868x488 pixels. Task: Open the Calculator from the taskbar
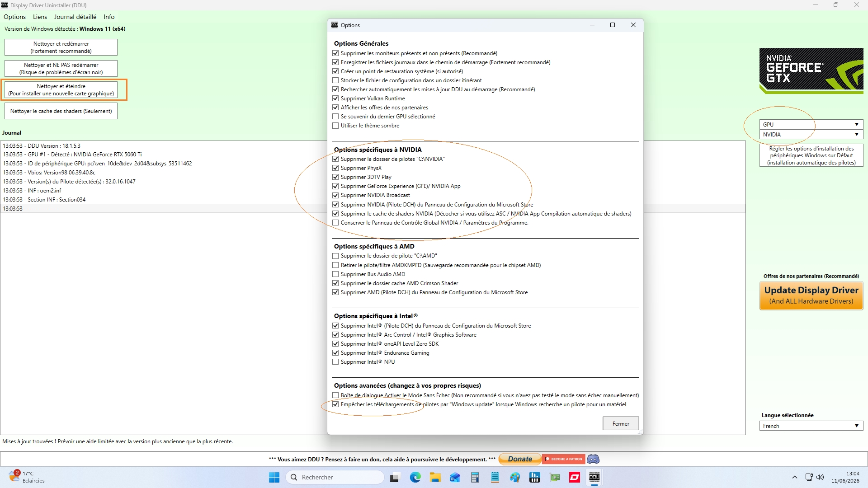475,477
